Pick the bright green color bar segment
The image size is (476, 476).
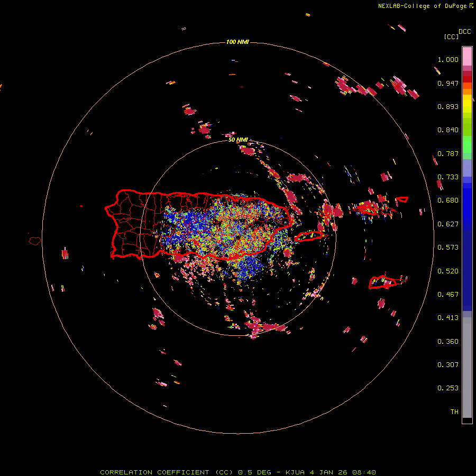pos(467,144)
